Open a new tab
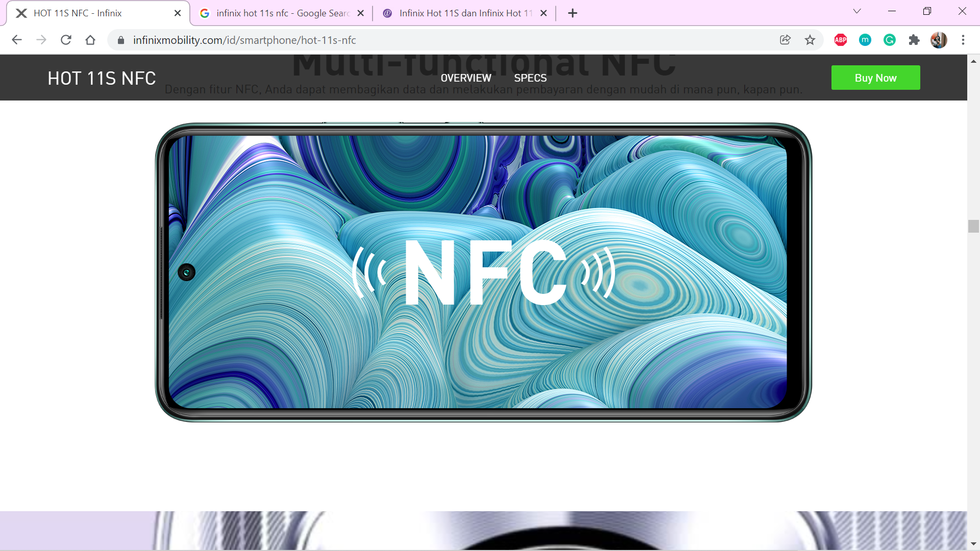Viewport: 980px width, 551px height. pyautogui.click(x=573, y=13)
